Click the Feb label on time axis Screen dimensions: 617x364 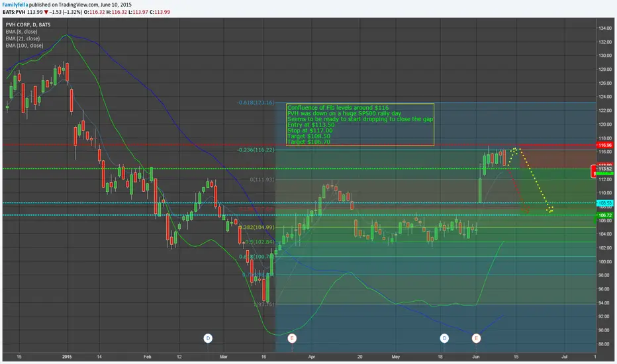(147, 357)
